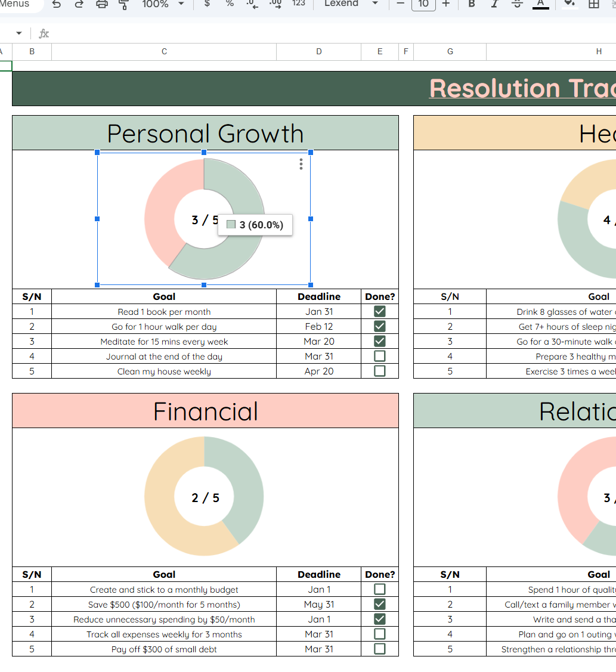Uncheck Done for Go for 1 hour walk

point(380,327)
